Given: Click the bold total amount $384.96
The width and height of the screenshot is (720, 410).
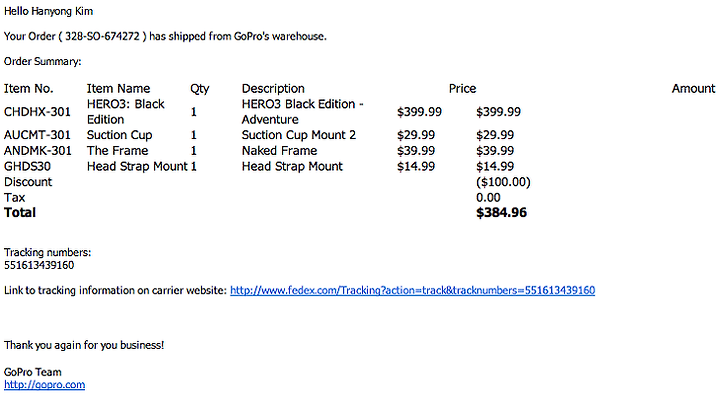Looking at the screenshot, I should [501, 213].
